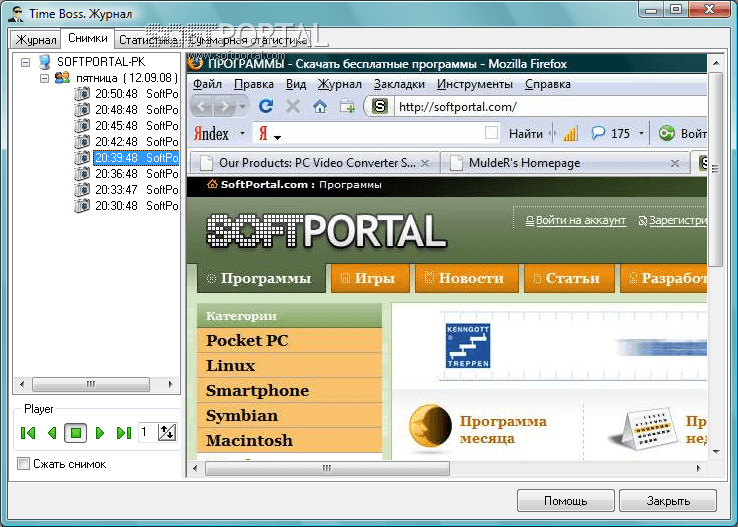The width and height of the screenshot is (738, 527).
Task: Click the Закрыть button
Action: click(x=668, y=501)
